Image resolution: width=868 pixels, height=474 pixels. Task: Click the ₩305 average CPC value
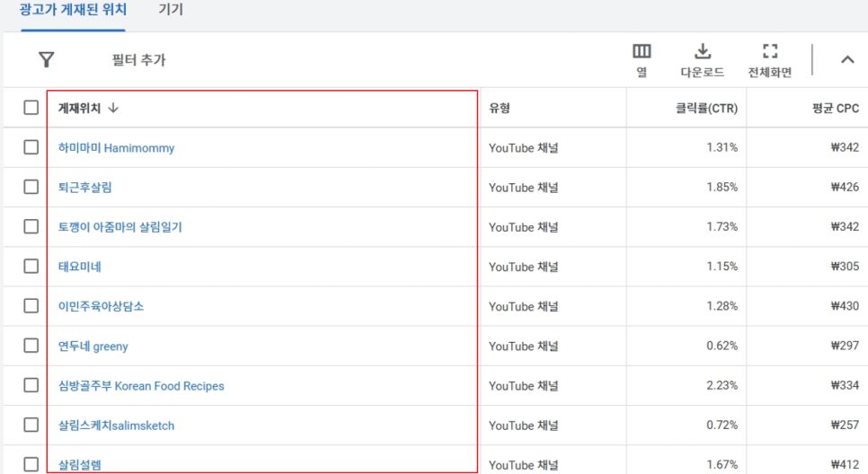[845, 266]
